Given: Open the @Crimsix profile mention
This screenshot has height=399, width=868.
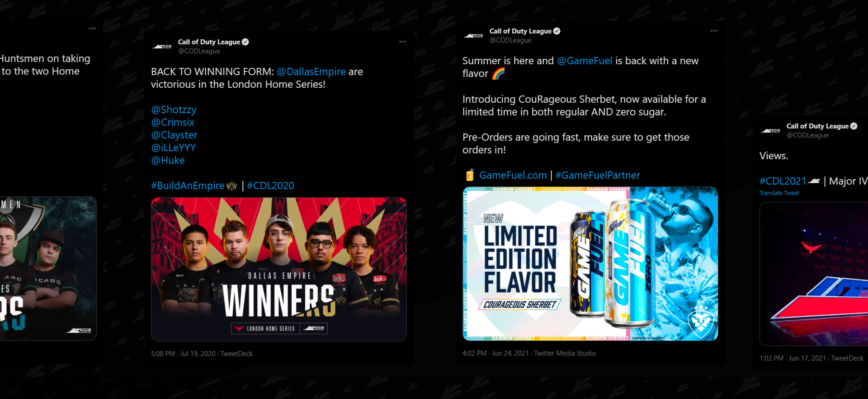Looking at the screenshot, I should (173, 122).
